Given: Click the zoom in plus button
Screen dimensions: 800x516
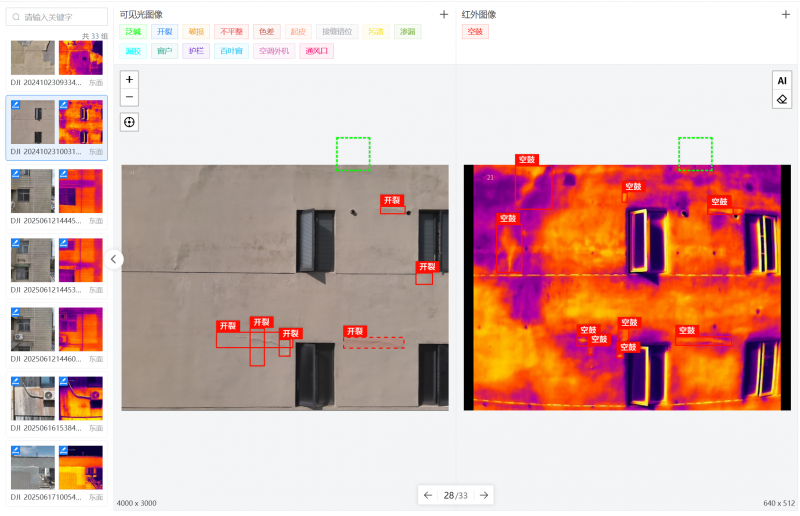Looking at the screenshot, I should click(129, 79).
